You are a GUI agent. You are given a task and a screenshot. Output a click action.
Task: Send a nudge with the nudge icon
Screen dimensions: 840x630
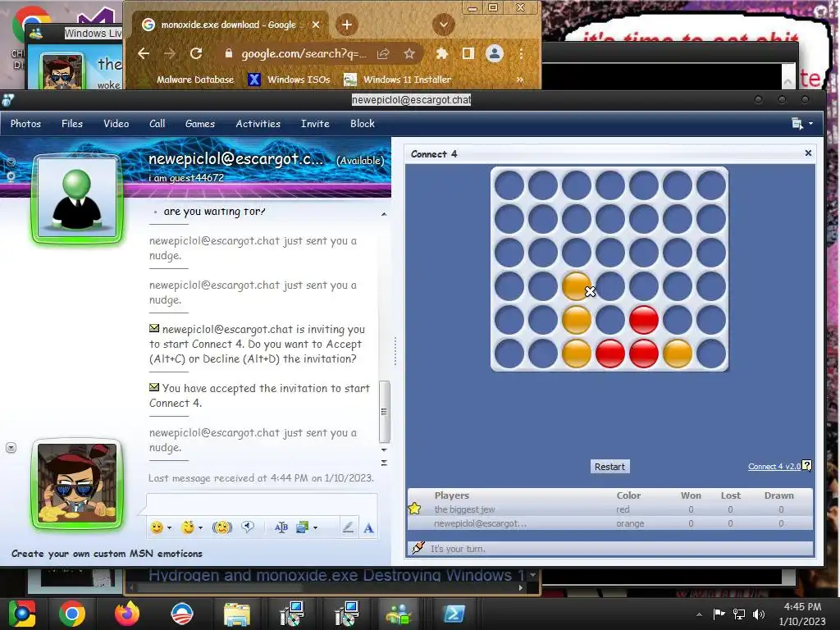tap(221, 527)
